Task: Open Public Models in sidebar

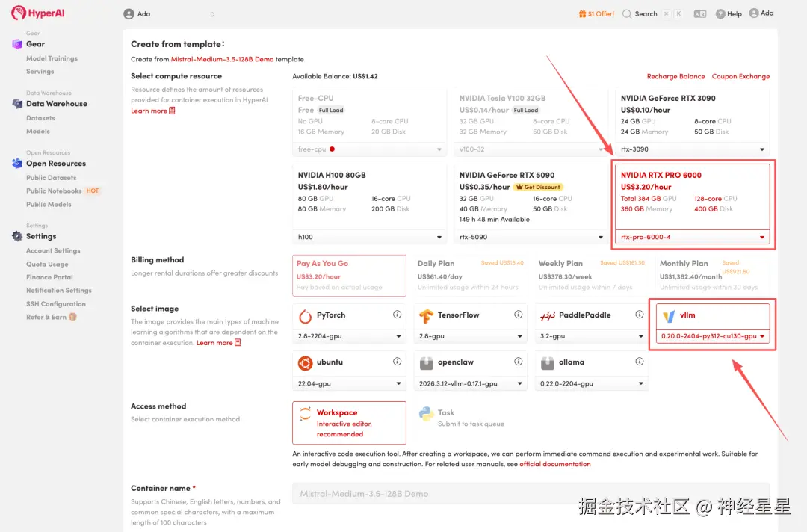Action: pos(49,204)
